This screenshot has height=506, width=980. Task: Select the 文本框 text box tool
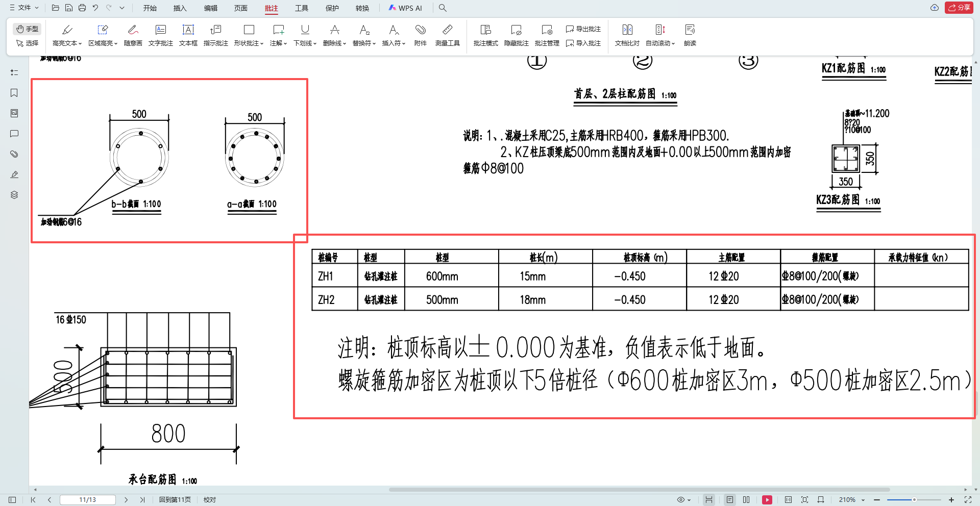coord(188,35)
